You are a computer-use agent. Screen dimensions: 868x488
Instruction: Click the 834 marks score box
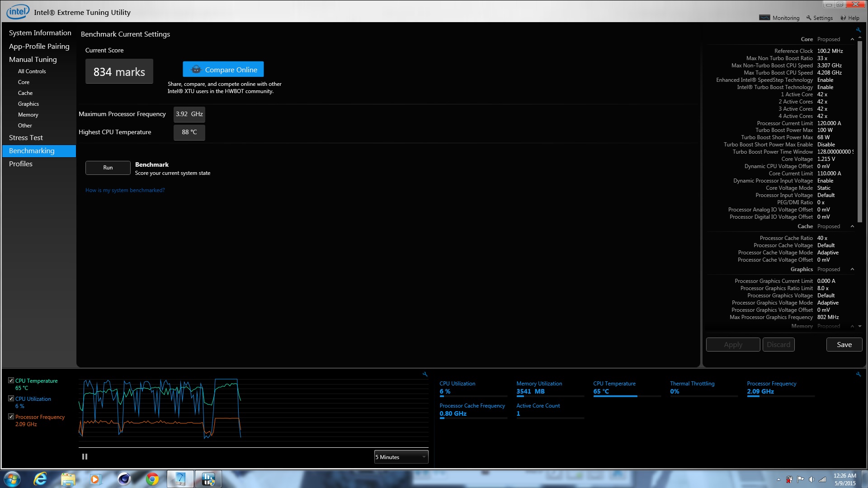pos(119,71)
